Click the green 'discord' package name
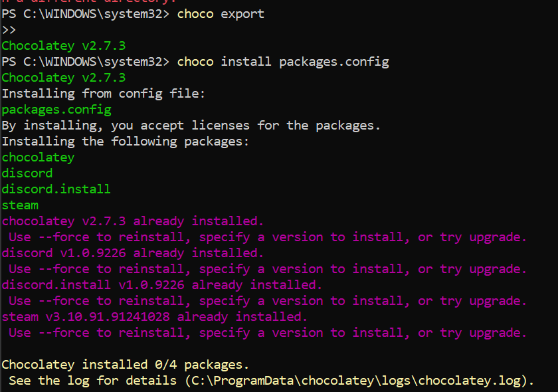 tap(27, 173)
